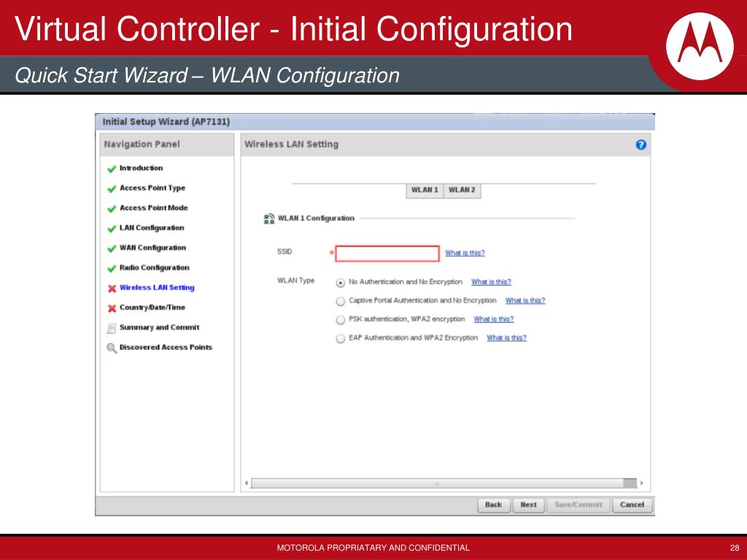Switch to the WLAN 2 tab
Viewport: 747px width, 560px height.
click(x=462, y=190)
